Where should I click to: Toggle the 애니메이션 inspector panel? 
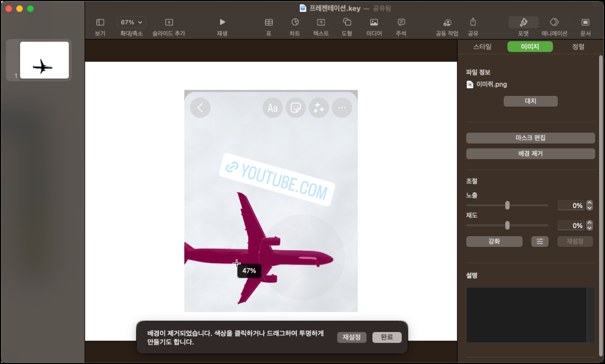tap(554, 22)
